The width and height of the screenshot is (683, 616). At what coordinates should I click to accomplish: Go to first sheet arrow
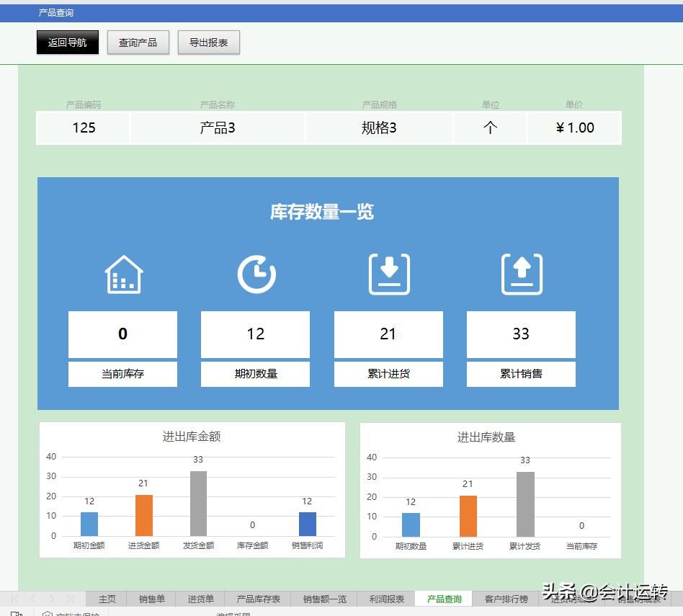[15, 599]
